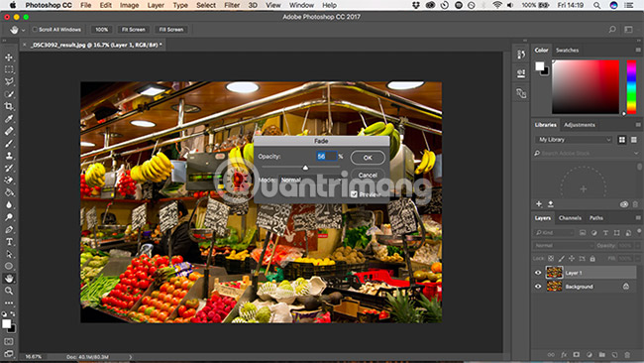Click the Fill Screen button
The width and height of the screenshot is (644, 363).
(171, 29)
